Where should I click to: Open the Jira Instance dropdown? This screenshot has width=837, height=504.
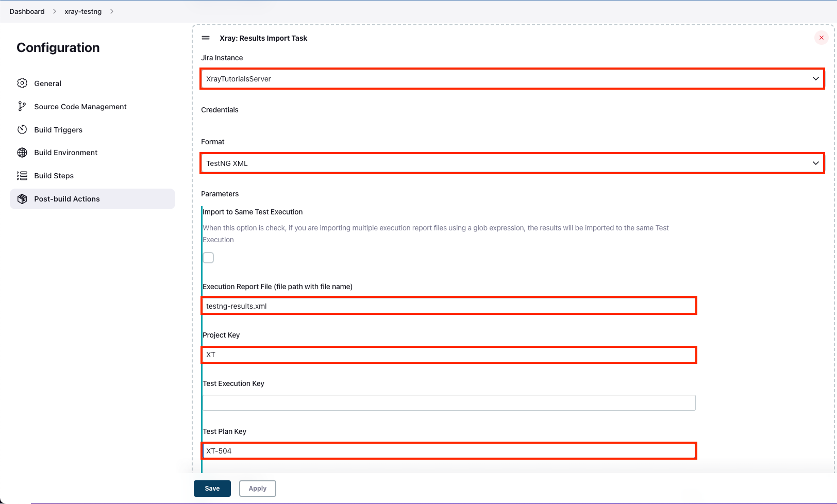pyautogui.click(x=512, y=79)
